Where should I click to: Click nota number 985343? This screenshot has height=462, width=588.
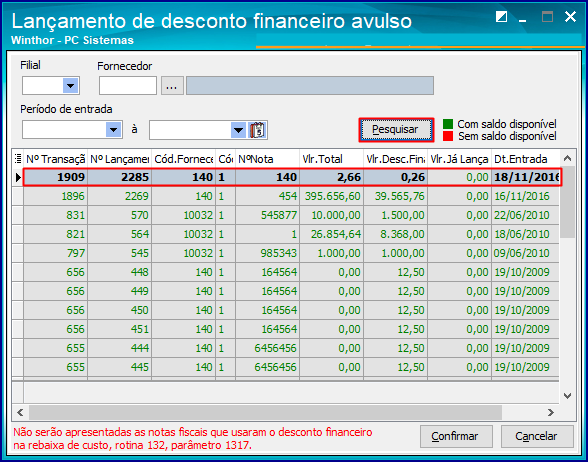coord(267,253)
